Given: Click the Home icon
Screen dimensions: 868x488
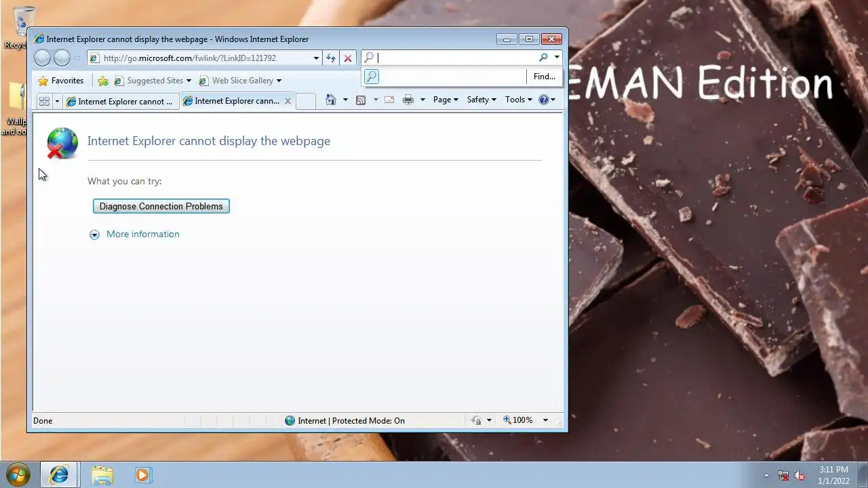Looking at the screenshot, I should (x=331, y=100).
